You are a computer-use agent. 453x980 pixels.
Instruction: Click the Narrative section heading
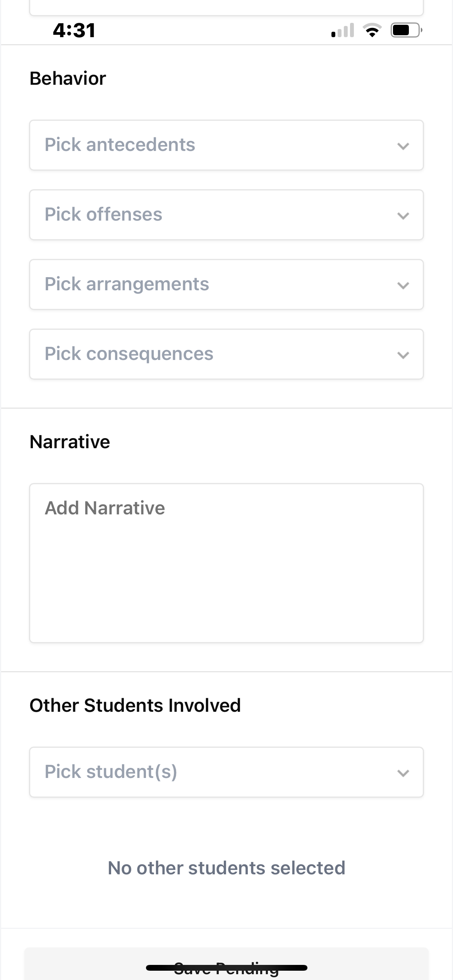(x=70, y=442)
